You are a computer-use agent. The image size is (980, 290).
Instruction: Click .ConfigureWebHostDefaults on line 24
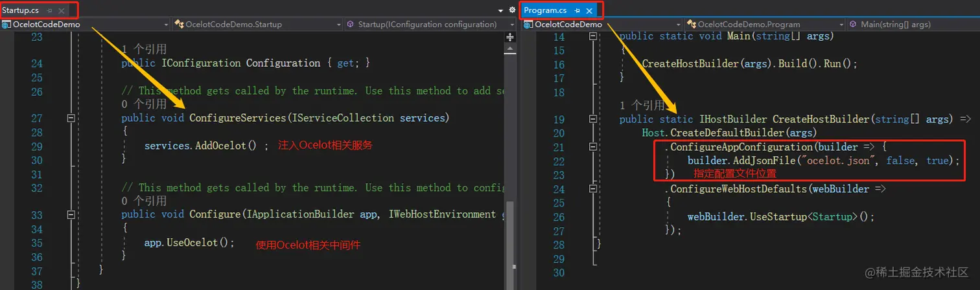tap(736, 189)
